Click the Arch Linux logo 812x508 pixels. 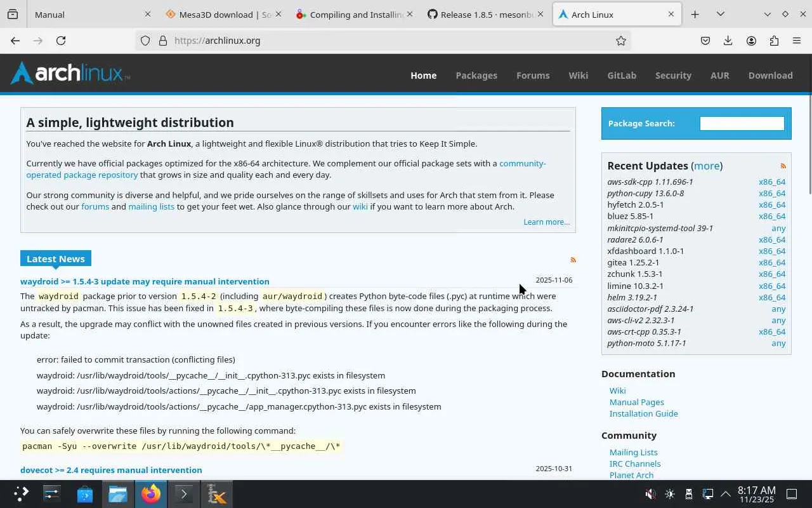pyautogui.click(x=70, y=73)
